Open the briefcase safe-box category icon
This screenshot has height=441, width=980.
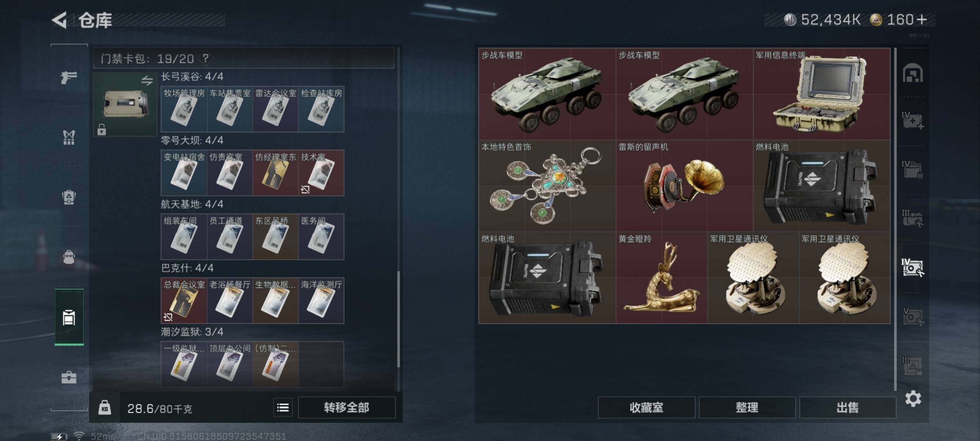pos(69,377)
